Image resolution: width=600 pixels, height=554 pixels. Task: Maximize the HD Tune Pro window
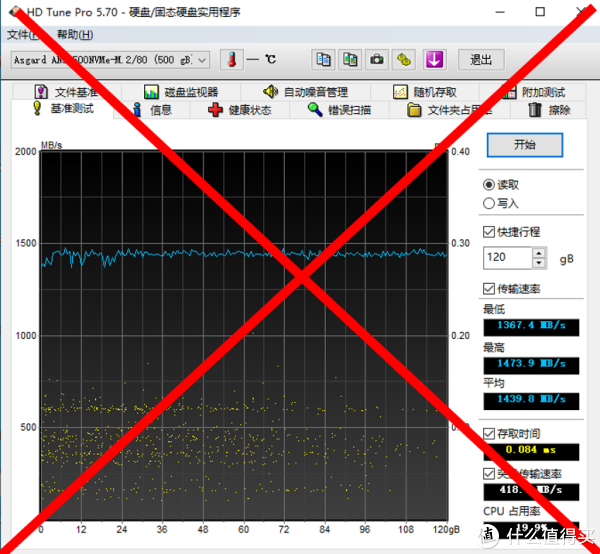click(x=540, y=12)
